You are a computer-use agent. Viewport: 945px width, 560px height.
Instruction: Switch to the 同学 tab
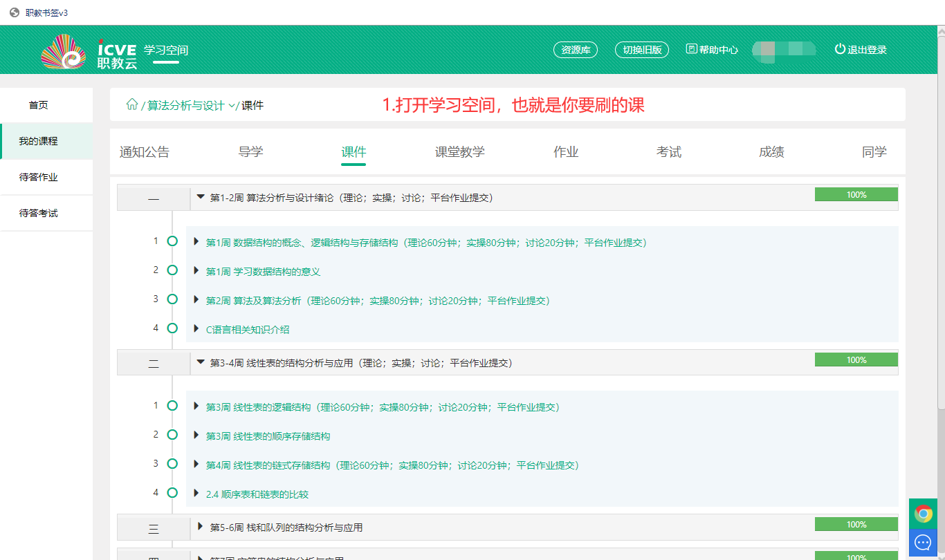[x=874, y=152]
